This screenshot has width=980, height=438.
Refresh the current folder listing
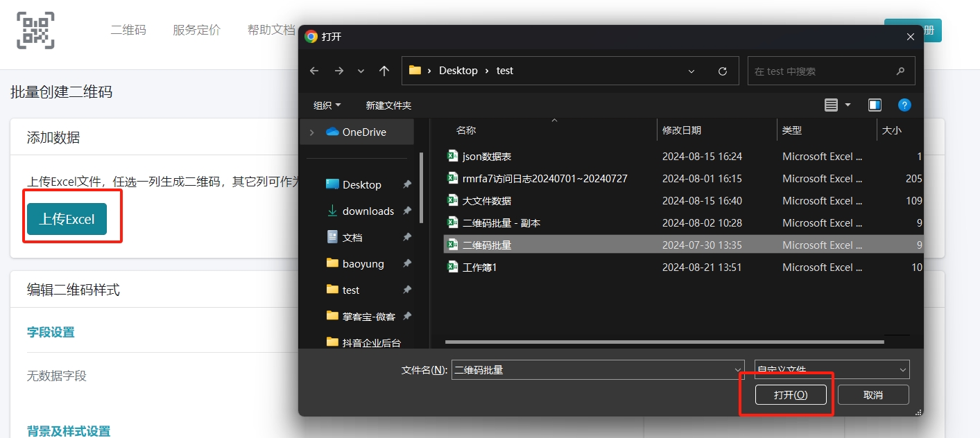tap(723, 71)
